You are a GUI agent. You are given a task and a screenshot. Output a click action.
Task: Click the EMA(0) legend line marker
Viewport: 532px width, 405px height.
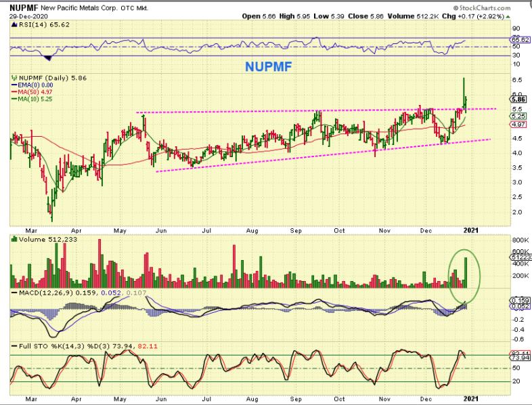(15, 85)
